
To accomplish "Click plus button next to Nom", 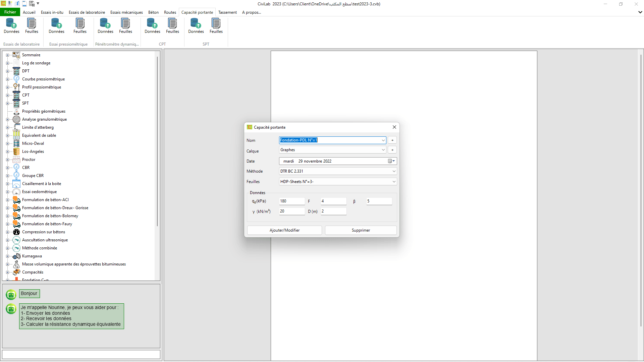I will tap(392, 140).
